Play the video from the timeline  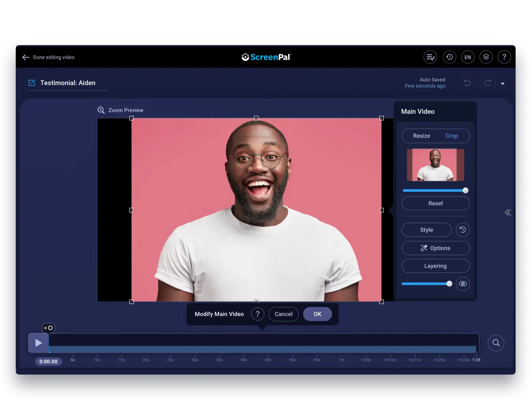pos(39,343)
